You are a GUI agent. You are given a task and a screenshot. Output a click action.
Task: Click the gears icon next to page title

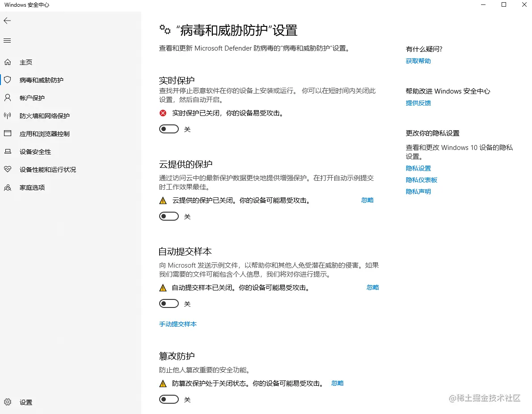tap(165, 30)
